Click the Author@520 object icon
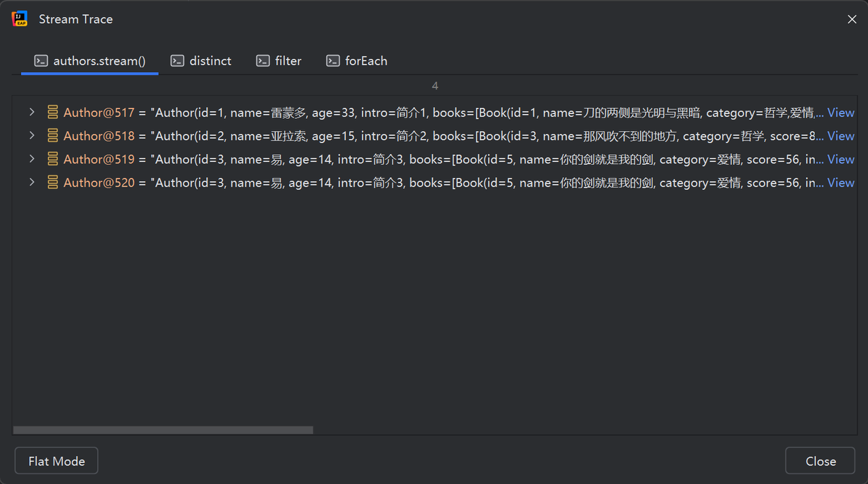 point(52,183)
